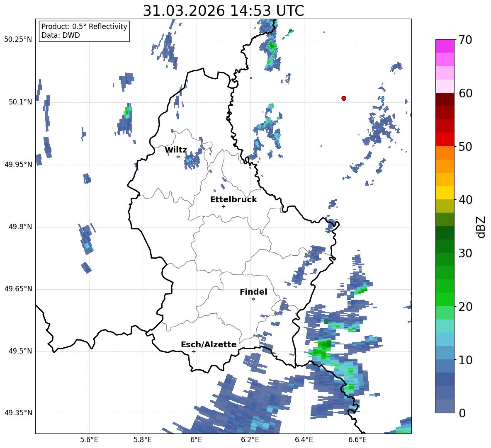
Task: Click the 6.2°E longitude axis label
Action: tap(250, 440)
